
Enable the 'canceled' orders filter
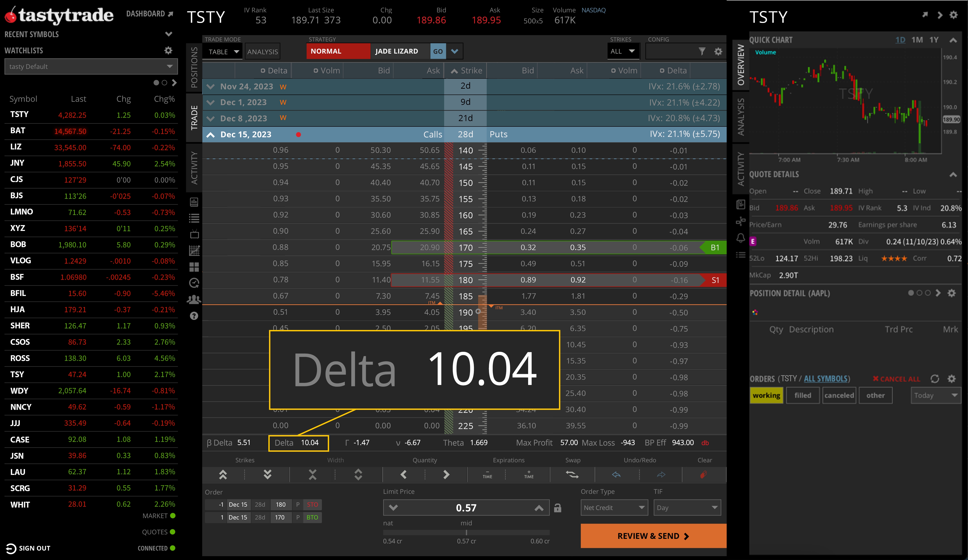coord(839,395)
